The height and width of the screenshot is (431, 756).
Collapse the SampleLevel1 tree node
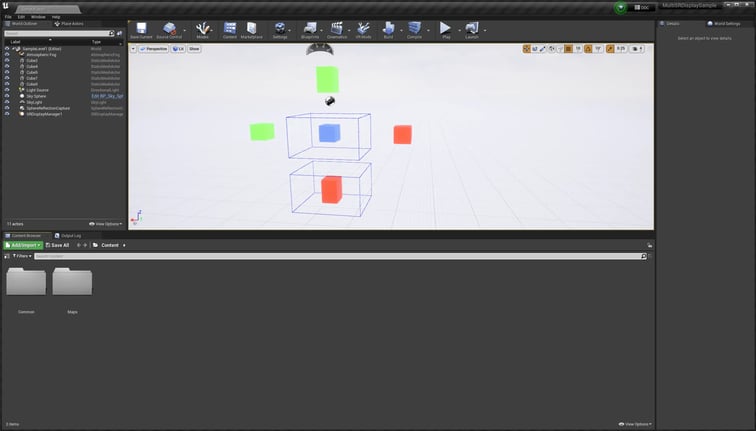point(13,49)
